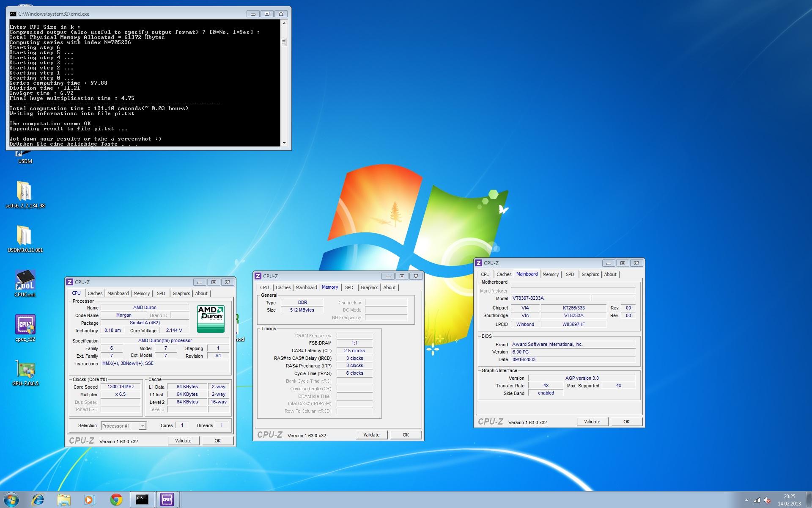The width and height of the screenshot is (812, 508).
Task: Open Internet Explorer from the taskbar
Action: click(x=38, y=500)
